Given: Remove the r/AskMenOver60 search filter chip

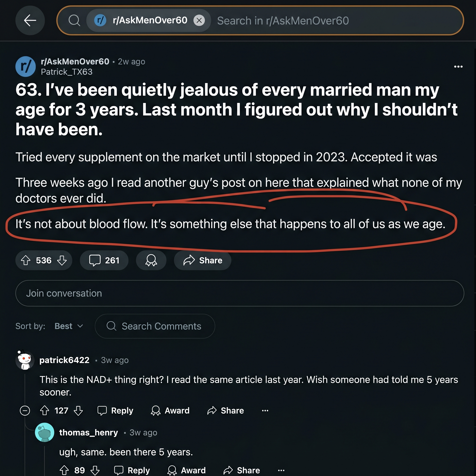Looking at the screenshot, I should pos(199,20).
